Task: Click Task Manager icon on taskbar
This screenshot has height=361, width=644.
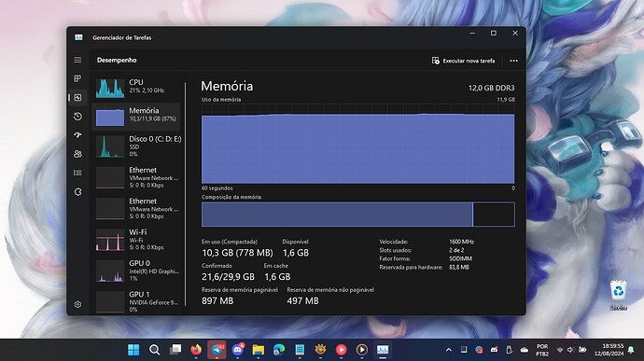Action: coord(383,350)
